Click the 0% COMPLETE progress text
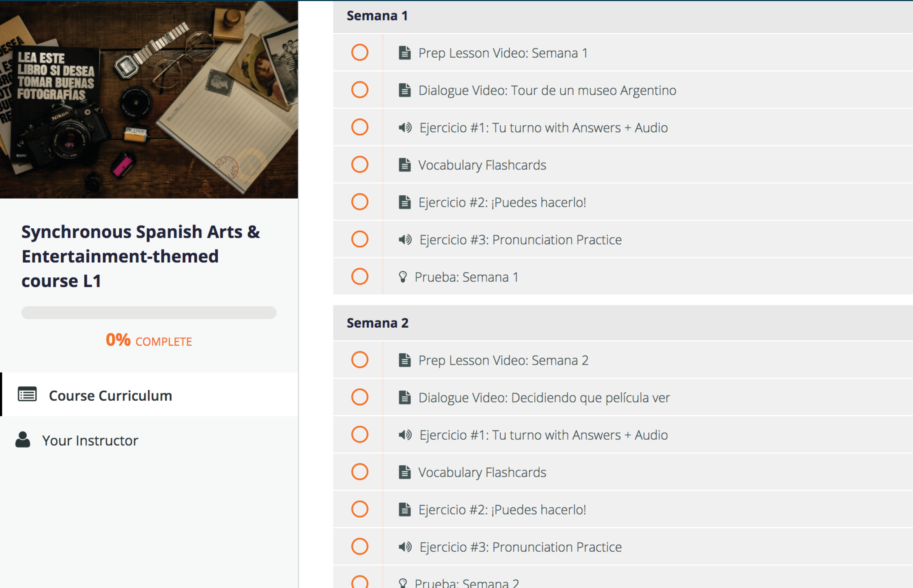The height and width of the screenshot is (588, 913). 149,340
